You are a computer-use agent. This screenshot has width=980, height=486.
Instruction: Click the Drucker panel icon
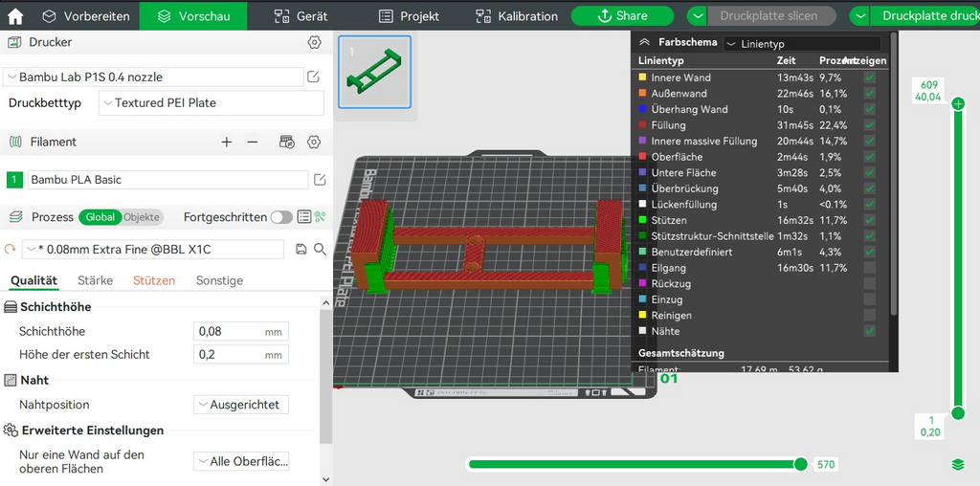pyautogui.click(x=13, y=42)
